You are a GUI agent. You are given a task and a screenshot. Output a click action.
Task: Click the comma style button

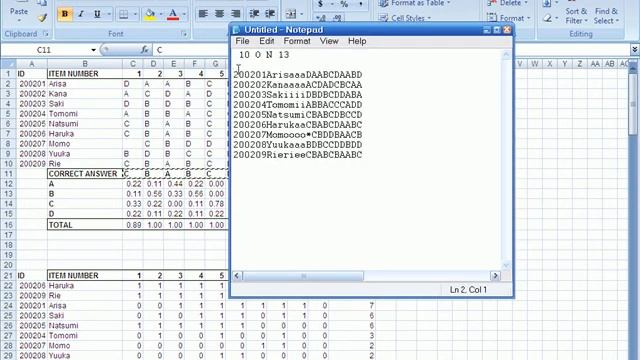[361, 4]
